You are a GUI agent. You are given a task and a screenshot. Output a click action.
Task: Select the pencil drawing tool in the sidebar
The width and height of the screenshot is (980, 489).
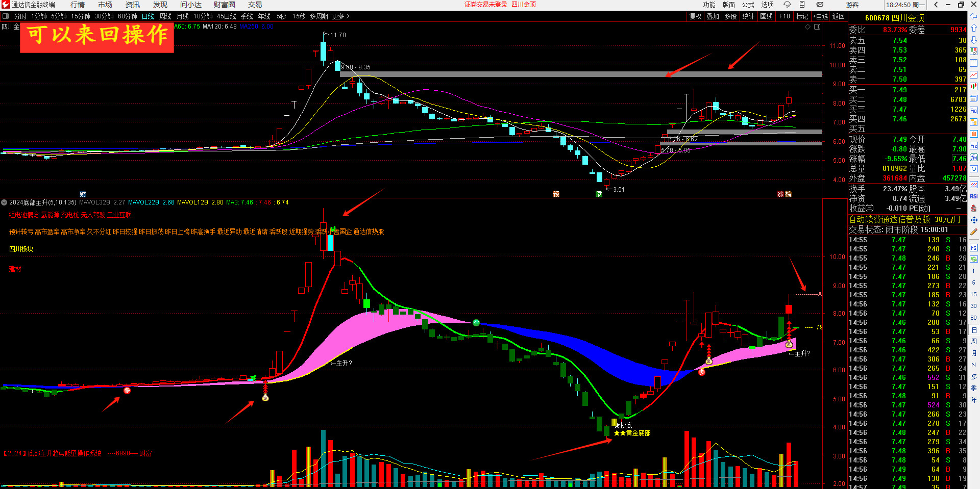pyautogui.click(x=974, y=231)
